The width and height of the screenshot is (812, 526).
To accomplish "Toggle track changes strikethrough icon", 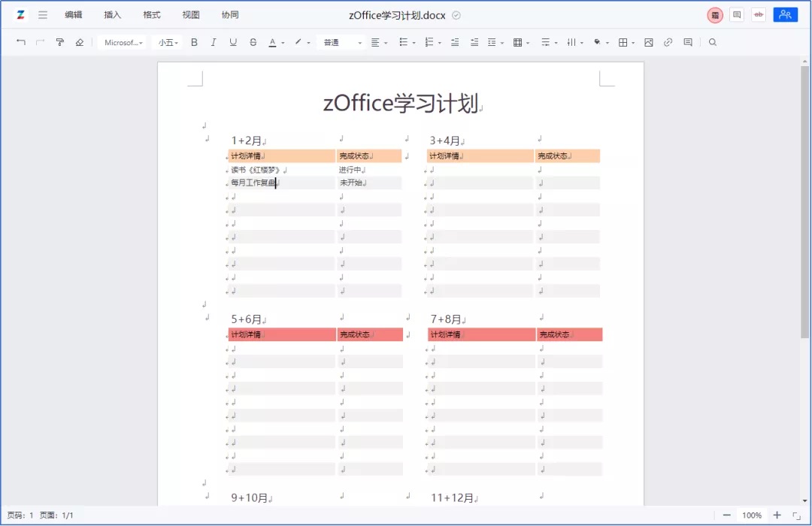I will pos(759,15).
